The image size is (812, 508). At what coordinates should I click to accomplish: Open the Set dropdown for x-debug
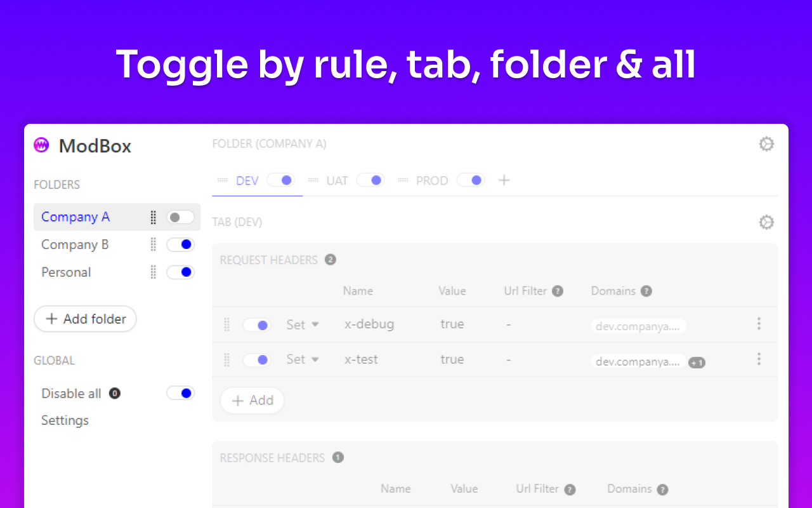tap(302, 324)
